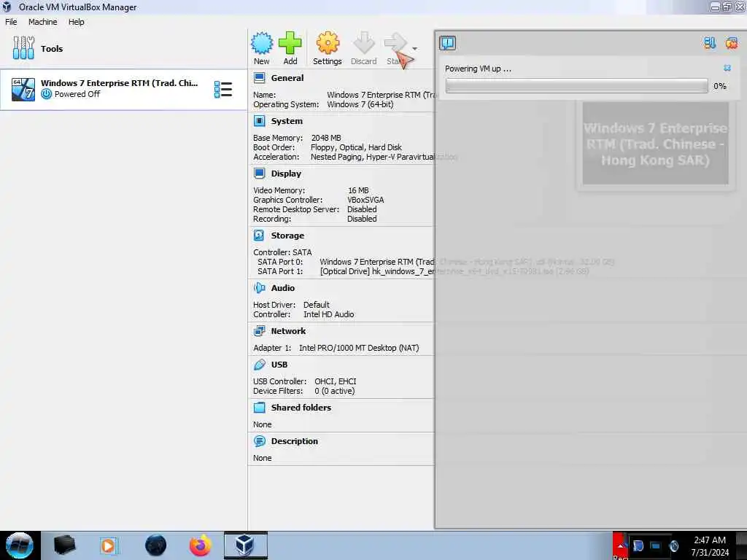Click the Powering VM up progress bar

coord(576,86)
